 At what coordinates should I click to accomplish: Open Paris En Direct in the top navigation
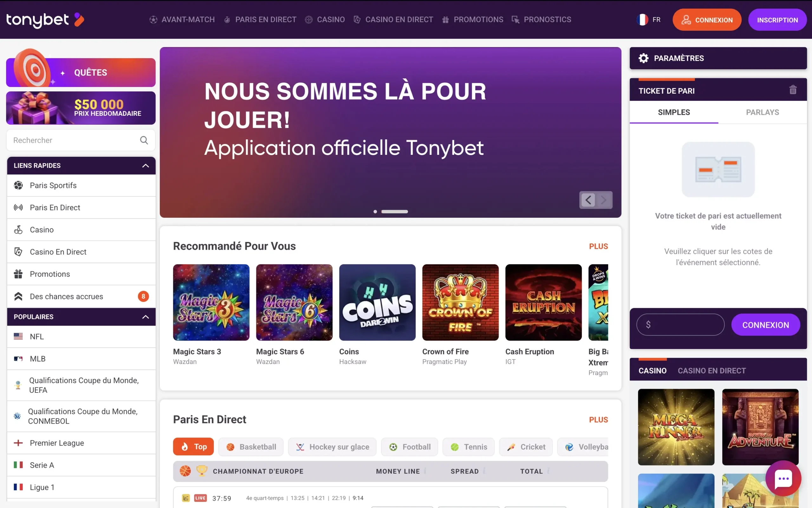260,19
